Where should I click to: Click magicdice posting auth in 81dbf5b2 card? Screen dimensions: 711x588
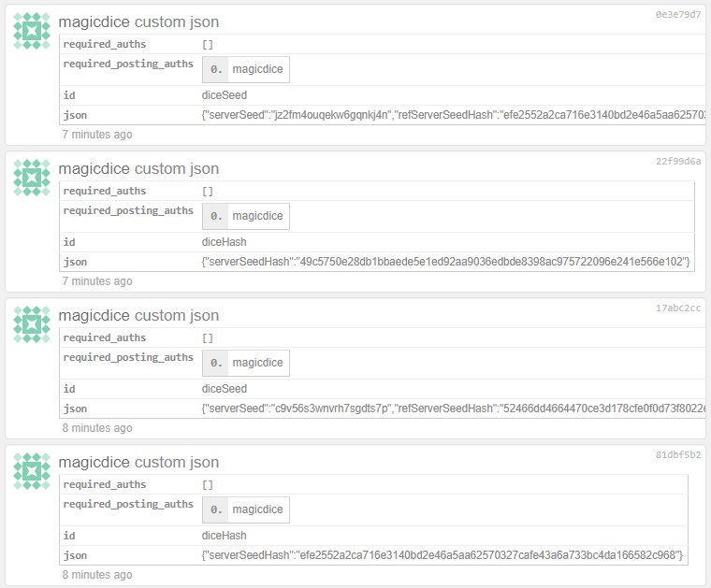coord(257,509)
